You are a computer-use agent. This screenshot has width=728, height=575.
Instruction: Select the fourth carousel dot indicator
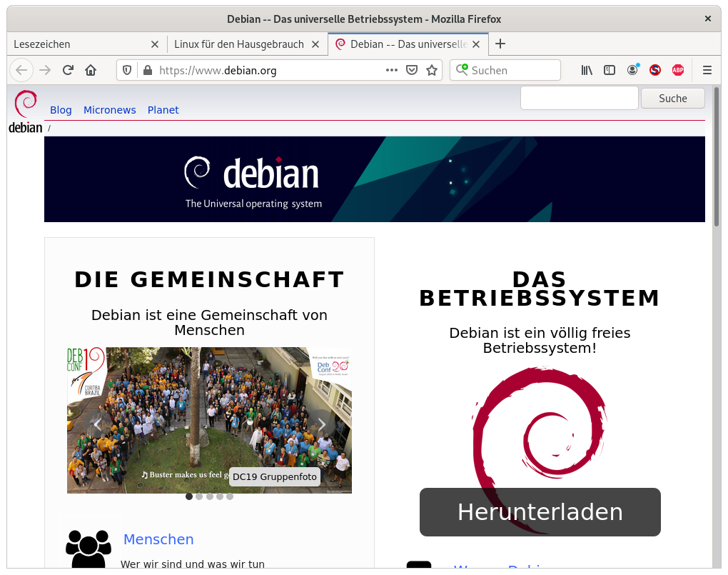(220, 496)
